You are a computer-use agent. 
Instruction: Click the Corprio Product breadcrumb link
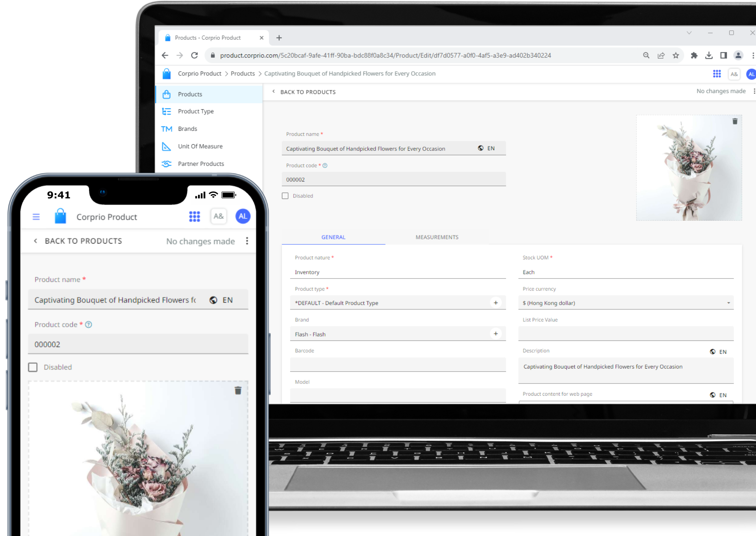(200, 74)
